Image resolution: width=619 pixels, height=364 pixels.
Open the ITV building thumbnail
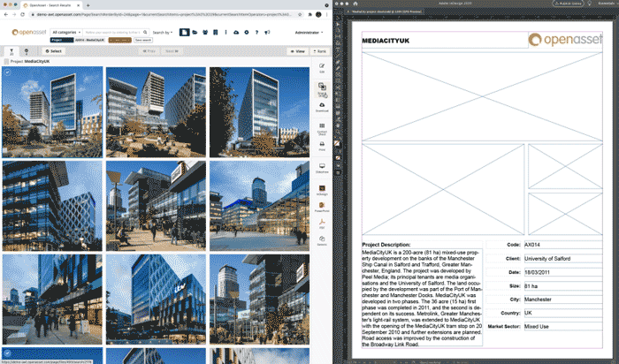click(x=156, y=299)
